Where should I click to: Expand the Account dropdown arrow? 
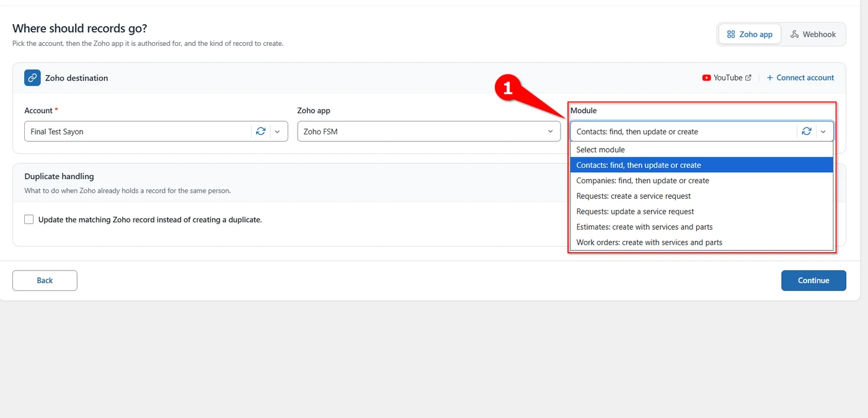coord(277,131)
